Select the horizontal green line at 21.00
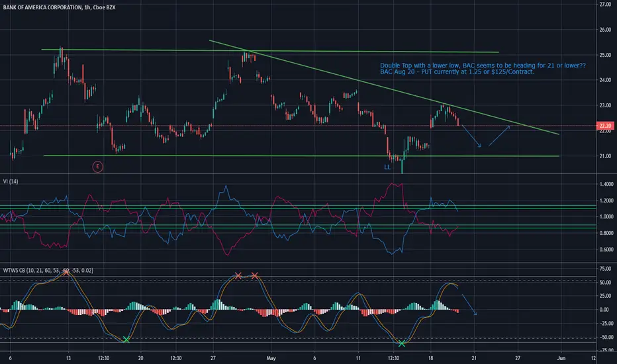Screen dimensions: 617x364 coord(301,156)
